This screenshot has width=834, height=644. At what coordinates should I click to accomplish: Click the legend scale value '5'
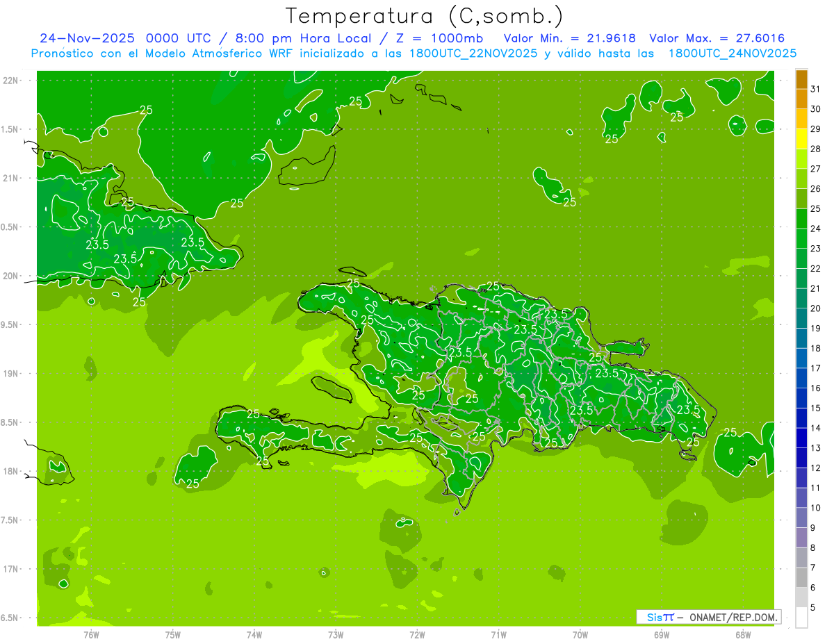click(x=813, y=608)
